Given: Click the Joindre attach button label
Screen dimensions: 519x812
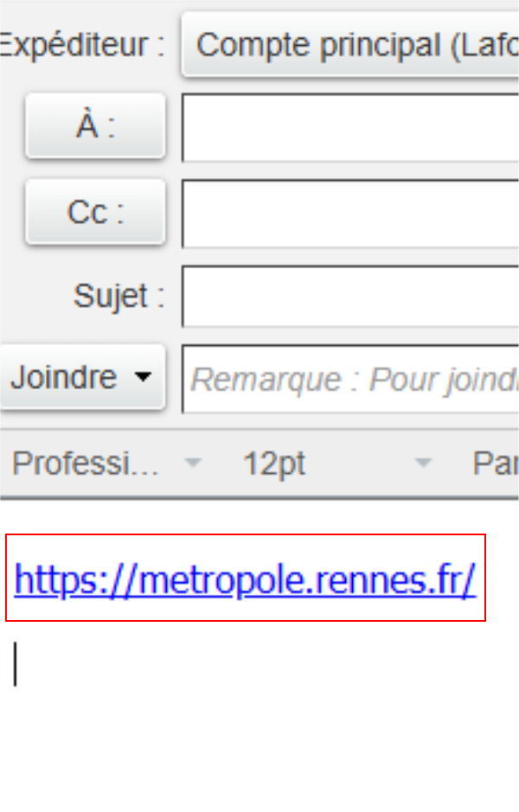Looking at the screenshot, I should point(64,376).
